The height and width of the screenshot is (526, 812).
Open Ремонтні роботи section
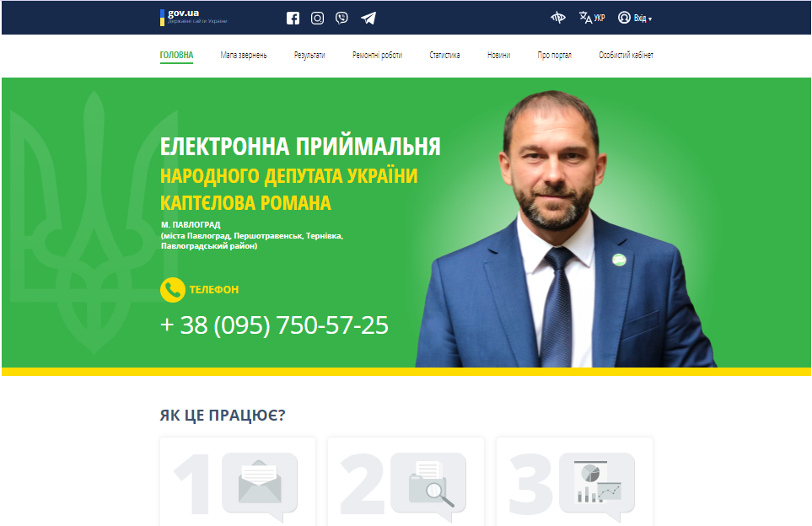pyautogui.click(x=378, y=56)
